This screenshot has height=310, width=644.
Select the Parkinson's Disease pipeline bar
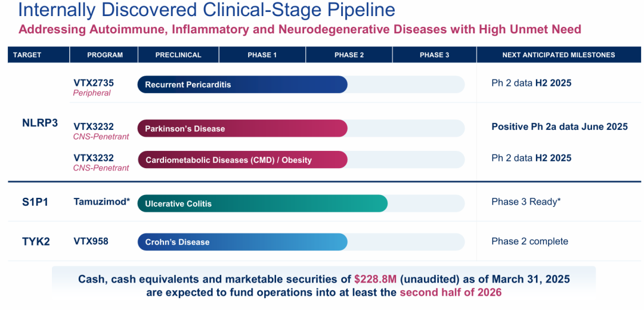click(x=242, y=129)
